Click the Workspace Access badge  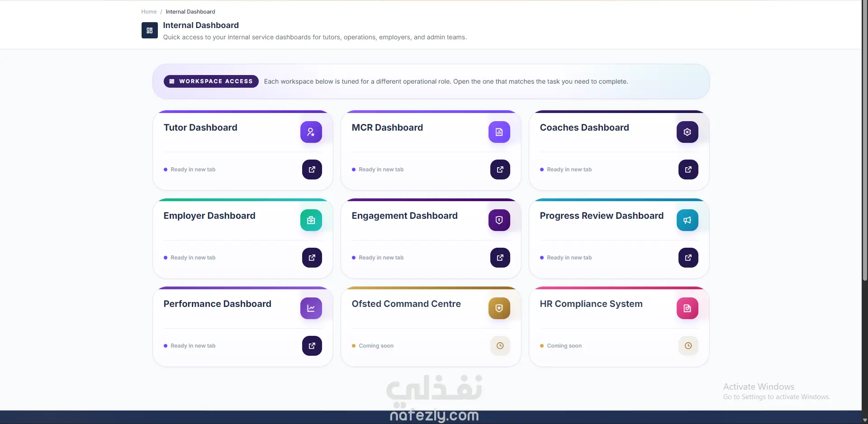pos(211,81)
